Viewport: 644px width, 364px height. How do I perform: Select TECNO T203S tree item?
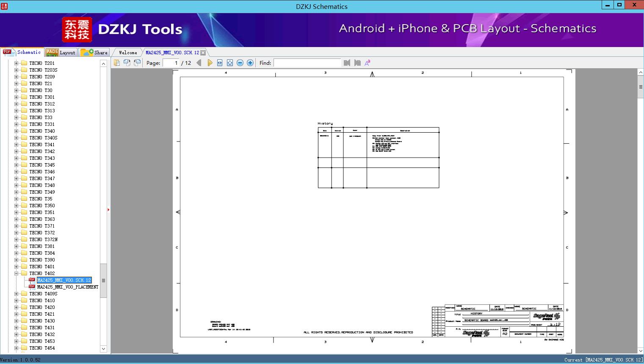point(43,70)
